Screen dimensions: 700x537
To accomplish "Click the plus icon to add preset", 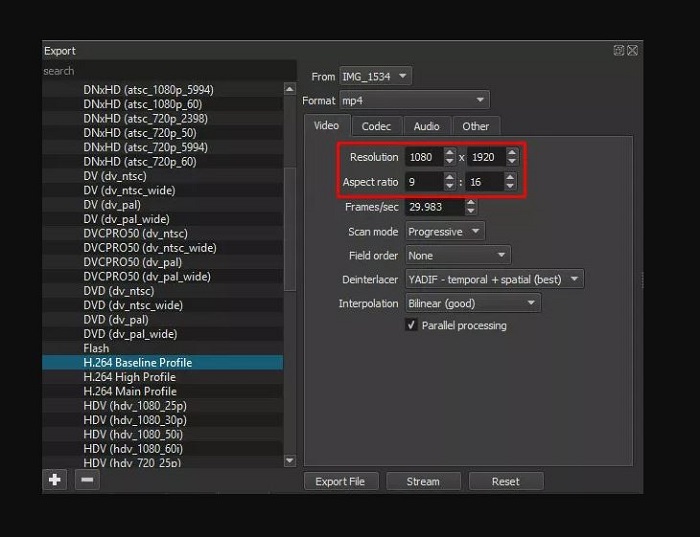I will [55, 480].
